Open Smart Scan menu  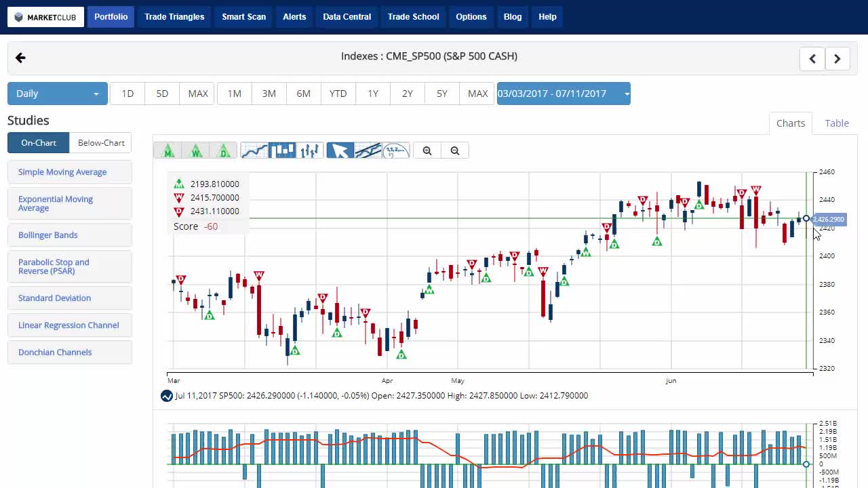tap(244, 17)
